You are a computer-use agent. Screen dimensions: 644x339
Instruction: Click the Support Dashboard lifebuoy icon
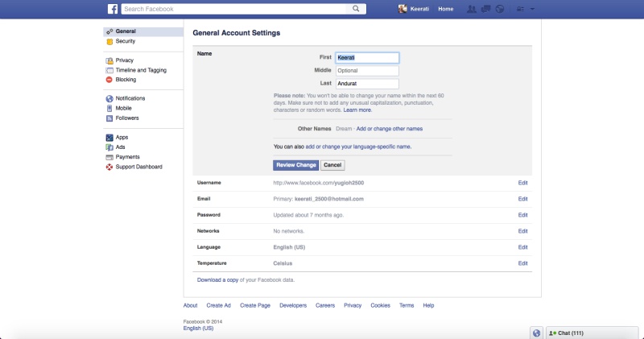pos(109,167)
